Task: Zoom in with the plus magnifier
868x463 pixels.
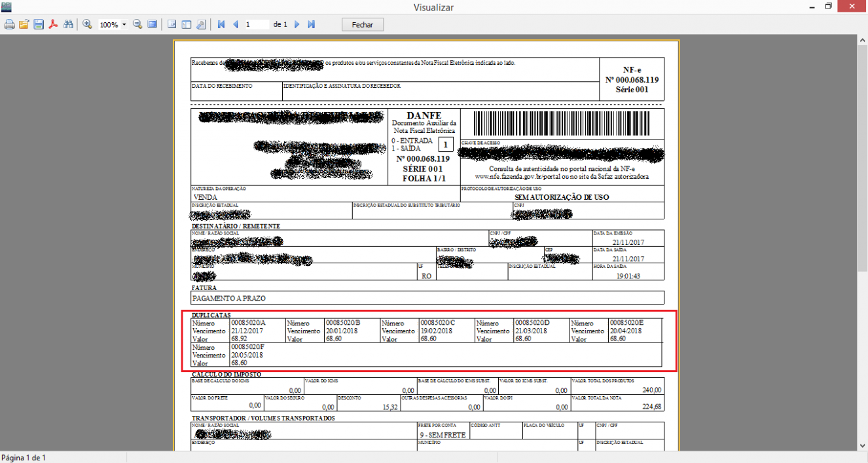Action: point(87,24)
